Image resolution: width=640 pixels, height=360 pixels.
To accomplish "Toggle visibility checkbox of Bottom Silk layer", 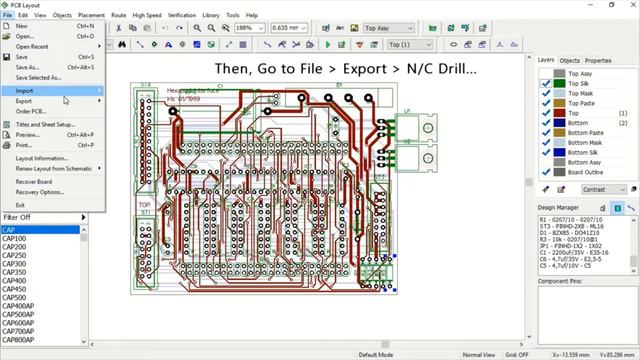I will coord(546,152).
